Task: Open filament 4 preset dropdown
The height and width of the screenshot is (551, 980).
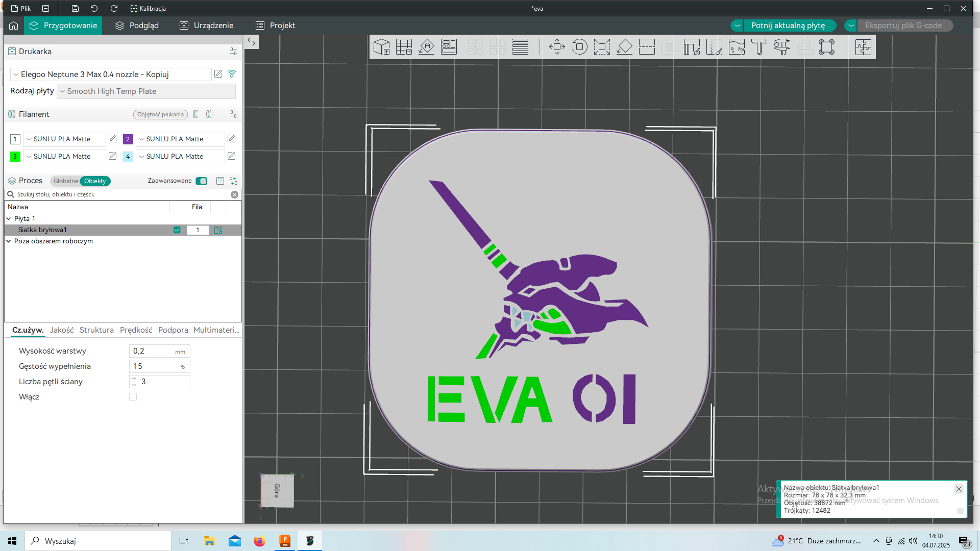Action: point(180,156)
